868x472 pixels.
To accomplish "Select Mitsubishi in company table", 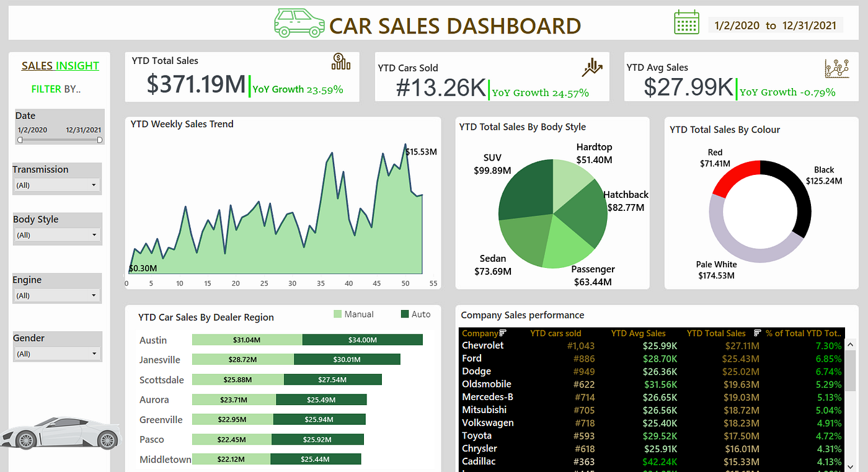I will [x=484, y=410].
